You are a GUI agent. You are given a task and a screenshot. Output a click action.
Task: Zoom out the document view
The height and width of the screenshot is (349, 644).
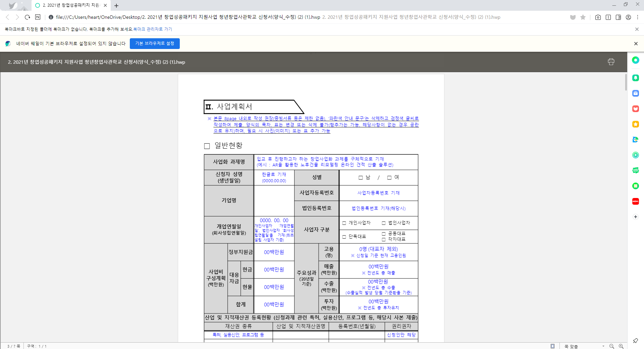tap(612, 346)
